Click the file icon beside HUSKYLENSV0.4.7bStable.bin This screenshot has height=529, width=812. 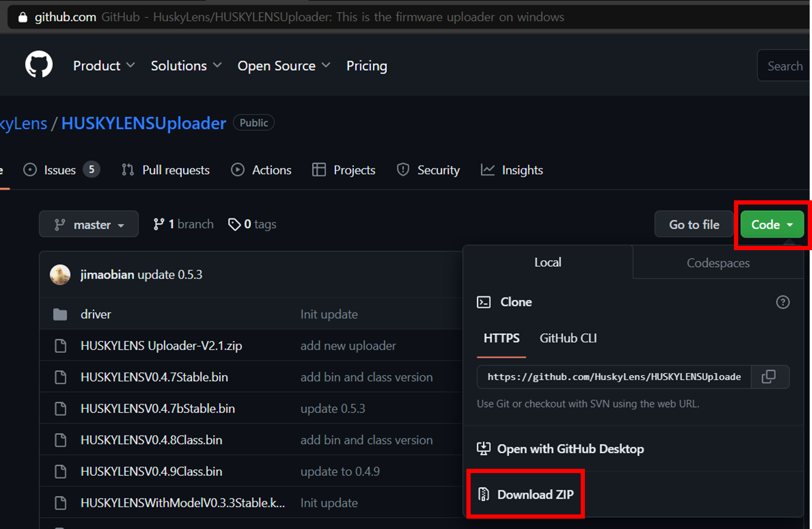click(x=61, y=409)
